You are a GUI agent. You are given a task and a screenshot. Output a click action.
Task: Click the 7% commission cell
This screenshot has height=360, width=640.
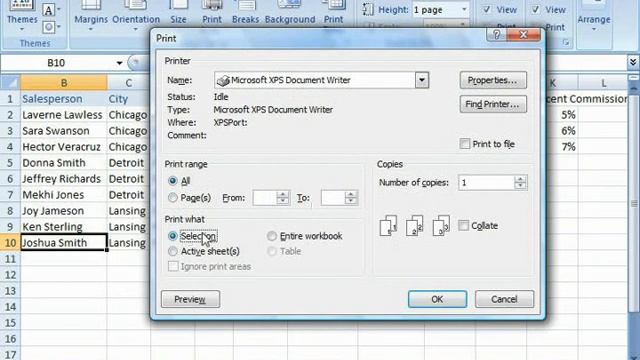pyautogui.click(x=562, y=147)
